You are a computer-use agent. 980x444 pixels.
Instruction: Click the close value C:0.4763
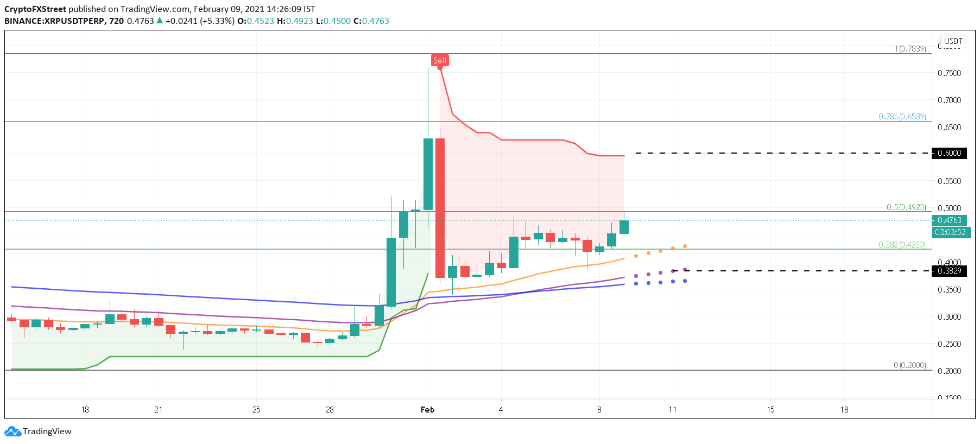click(371, 21)
